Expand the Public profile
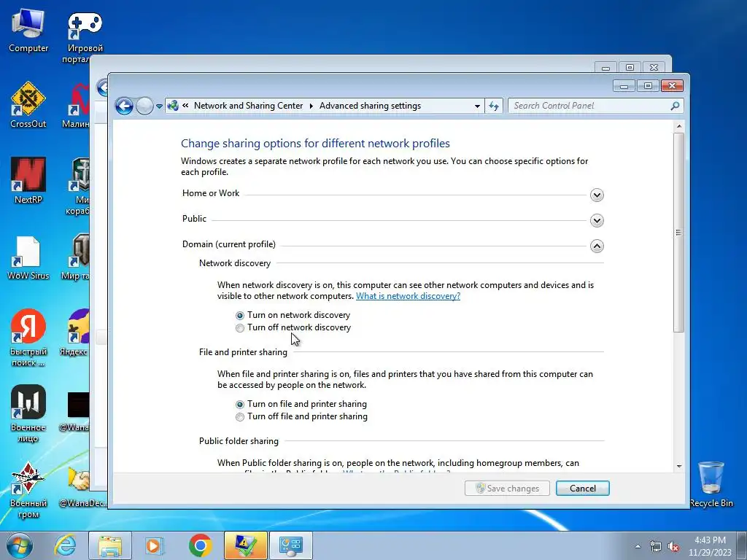This screenshot has width=747, height=560. [x=597, y=220]
